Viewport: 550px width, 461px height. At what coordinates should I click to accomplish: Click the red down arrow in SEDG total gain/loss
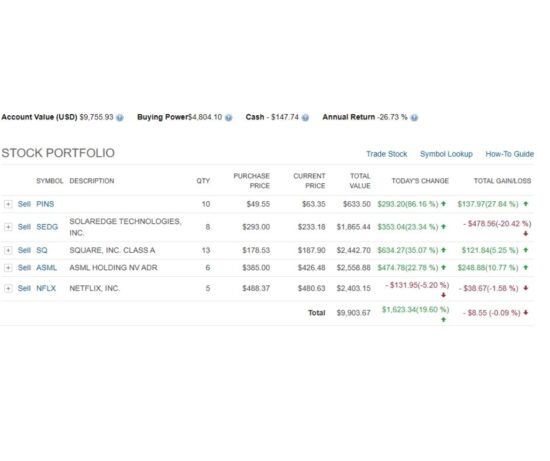tap(525, 233)
